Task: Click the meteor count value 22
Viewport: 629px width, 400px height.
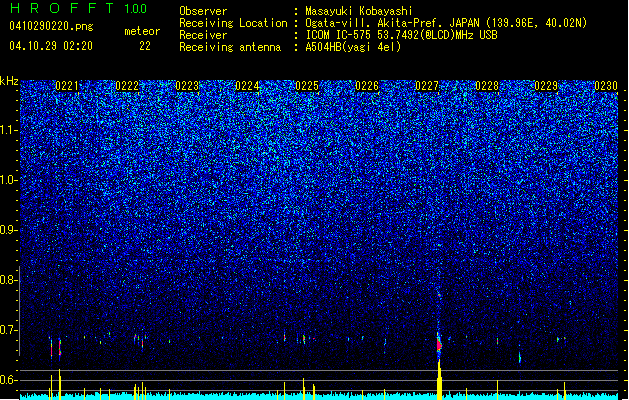Action: tap(145, 46)
